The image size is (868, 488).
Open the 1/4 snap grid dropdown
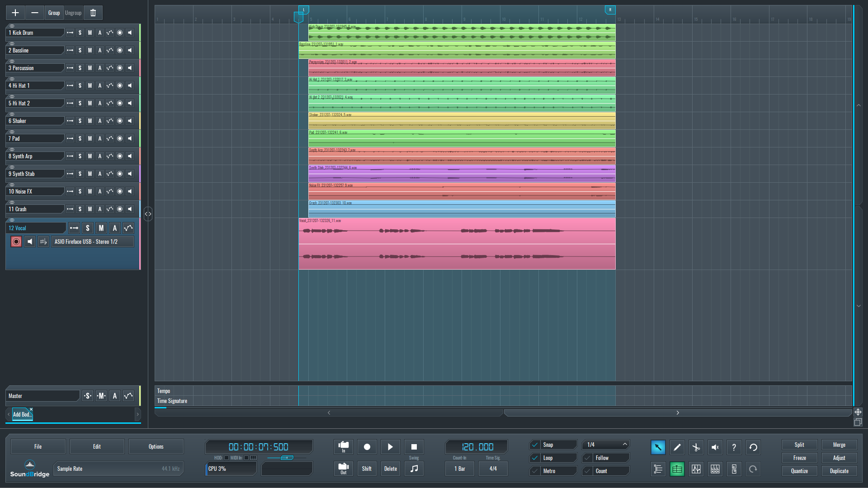tap(606, 445)
